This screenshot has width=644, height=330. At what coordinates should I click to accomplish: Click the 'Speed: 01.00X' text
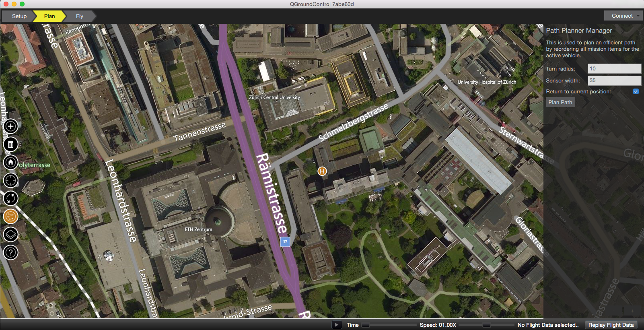tap(438, 325)
